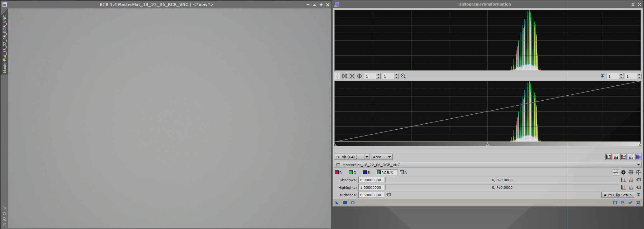Click the Highlights value field
Image resolution: width=644 pixels, height=229 pixels.
pyautogui.click(x=371, y=187)
